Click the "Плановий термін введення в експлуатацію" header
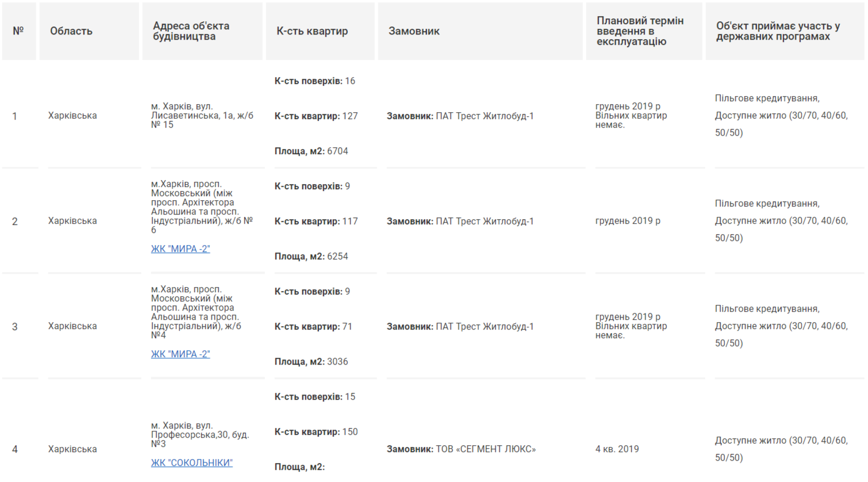The image size is (868, 482). tap(640, 31)
